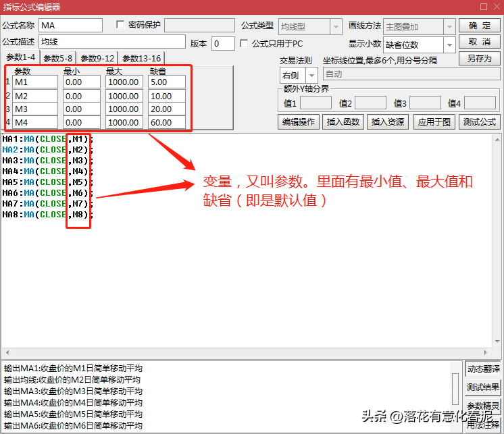Screen dimensions: 504x434
Task: Click in the 公式描述 field containing 均线
Action: tap(112, 42)
